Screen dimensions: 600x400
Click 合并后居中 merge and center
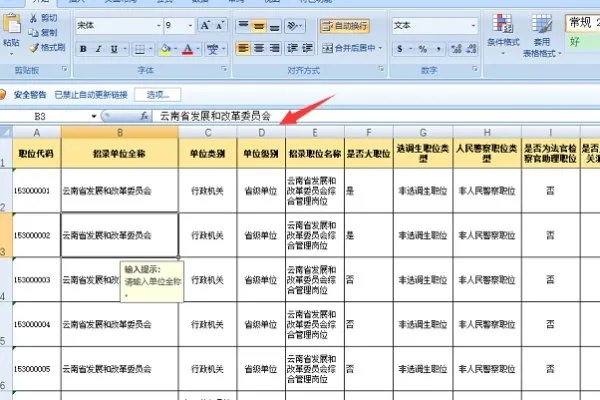click(349, 48)
